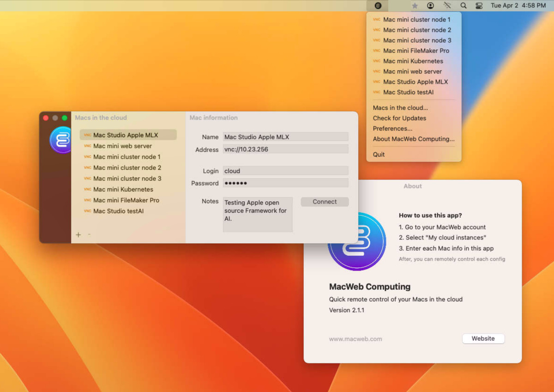Open Control Center icon in menu bar
The height and width of the screenshot is (392, 554).
[x=479, y=6]
